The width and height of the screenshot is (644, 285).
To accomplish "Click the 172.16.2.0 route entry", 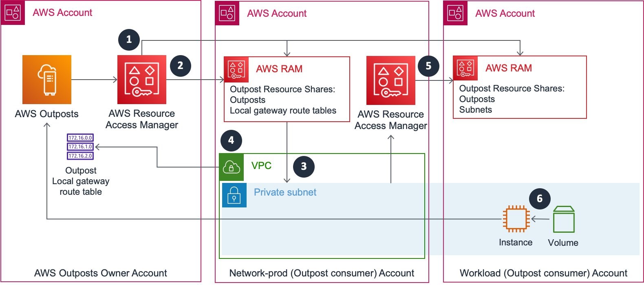I will point(80,156).
